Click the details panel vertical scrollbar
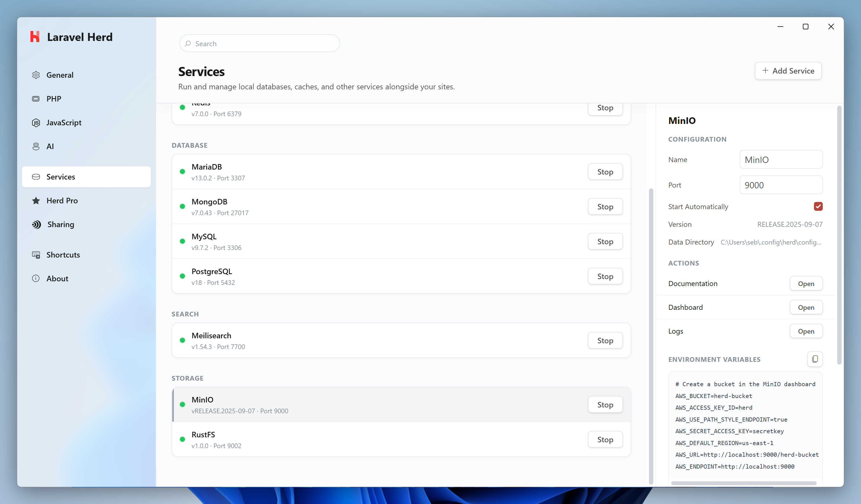The height and width of the screenshot is (504, 861). pos(839,235)
